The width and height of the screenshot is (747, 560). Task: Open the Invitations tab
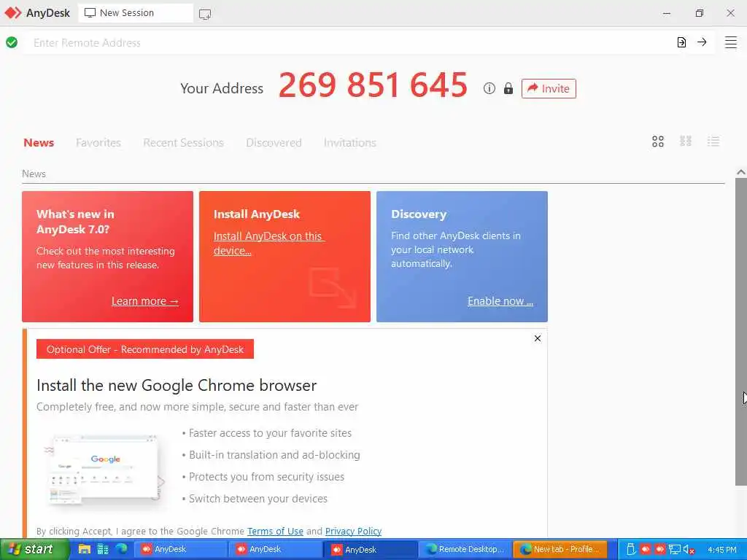(350, 143)
